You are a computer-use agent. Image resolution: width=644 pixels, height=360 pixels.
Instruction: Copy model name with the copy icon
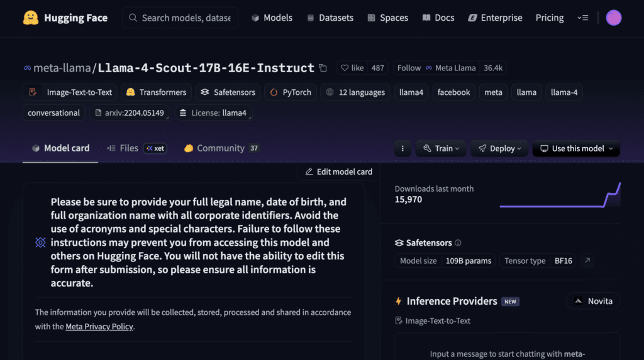323,68
